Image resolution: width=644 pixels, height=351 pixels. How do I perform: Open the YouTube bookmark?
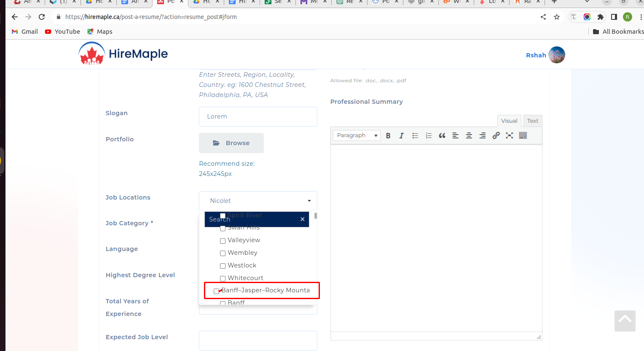pos(62,32)
